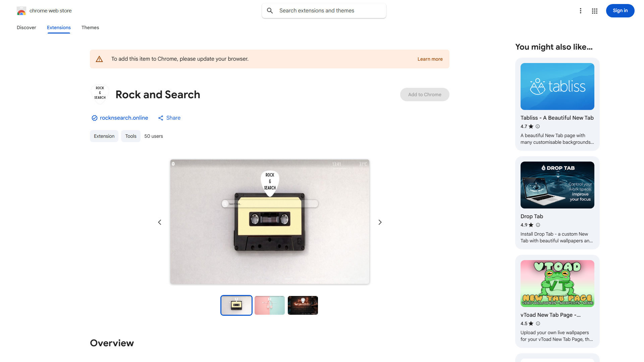This screenshot has width=644, height=362.
Task: Click the search magnifier icon
Action: click(270, 11)
